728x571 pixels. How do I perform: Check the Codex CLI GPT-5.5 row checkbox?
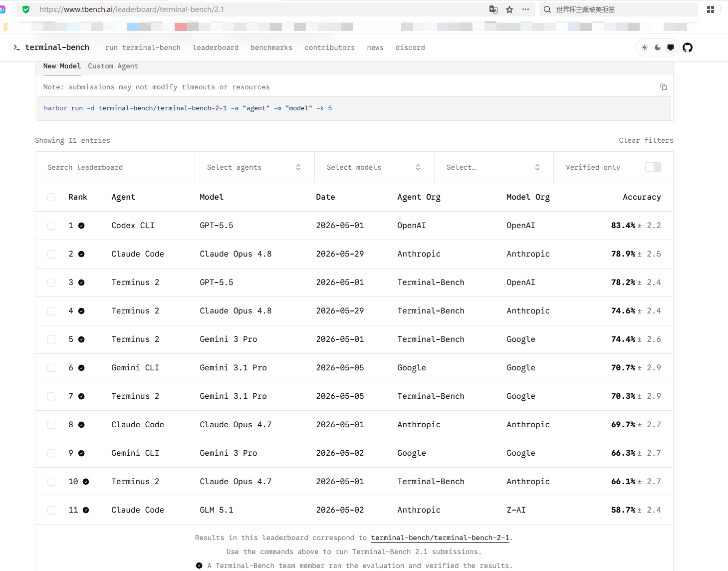pyautogui.click(x=51, y=226)
